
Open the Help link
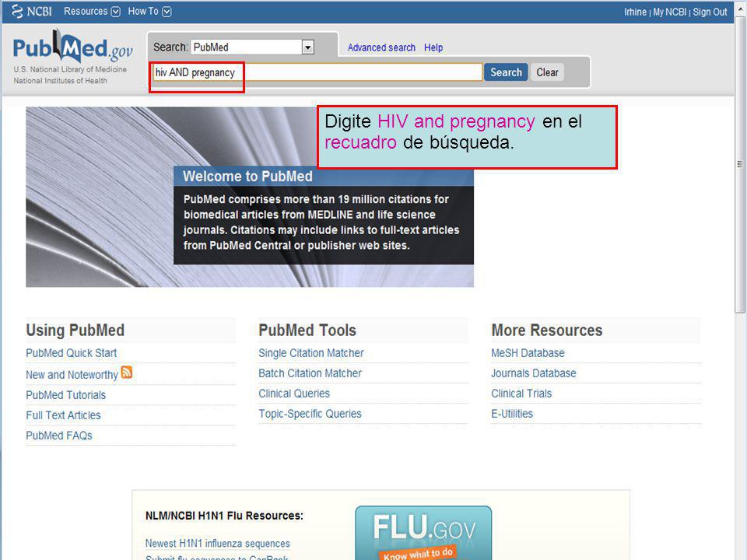point(433,47)
